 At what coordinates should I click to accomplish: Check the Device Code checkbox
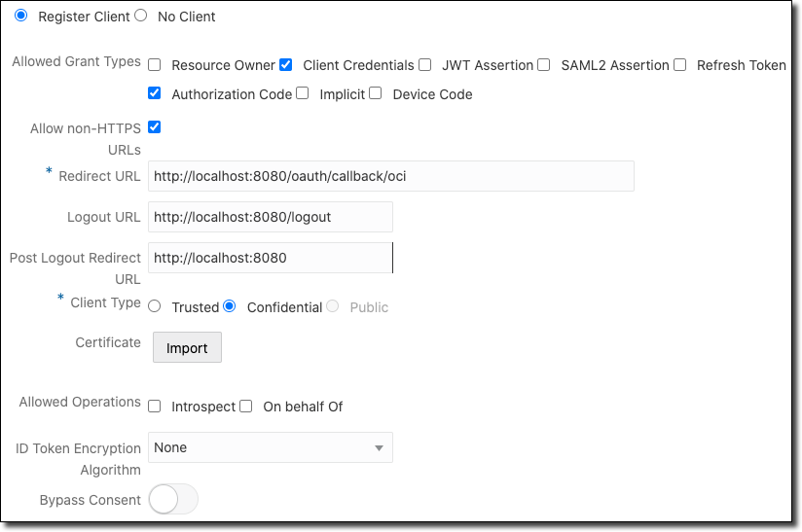click(376, 93)
